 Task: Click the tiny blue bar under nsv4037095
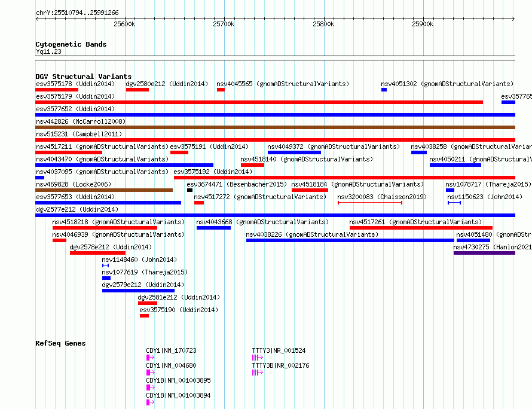[39, 178]
